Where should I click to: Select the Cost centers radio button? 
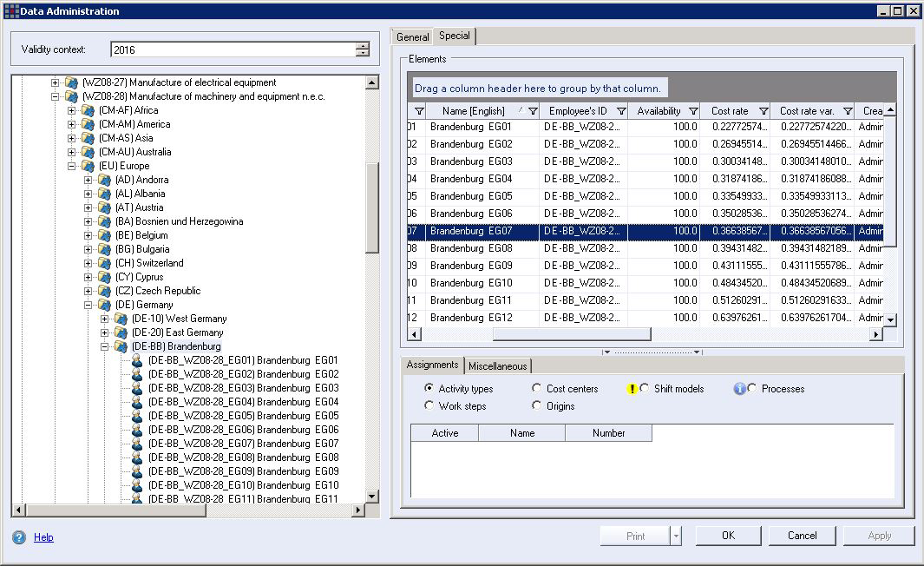click(x=537, y=388)
